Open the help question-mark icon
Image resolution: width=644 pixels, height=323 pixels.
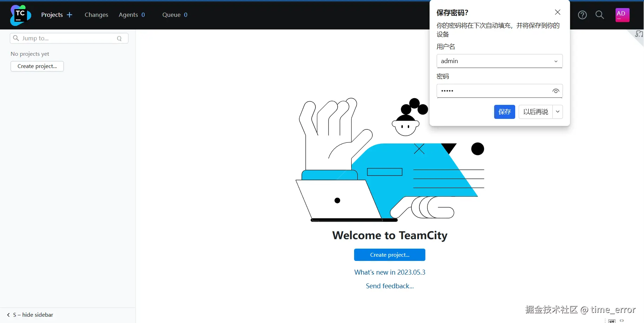[x=583, y=15]
